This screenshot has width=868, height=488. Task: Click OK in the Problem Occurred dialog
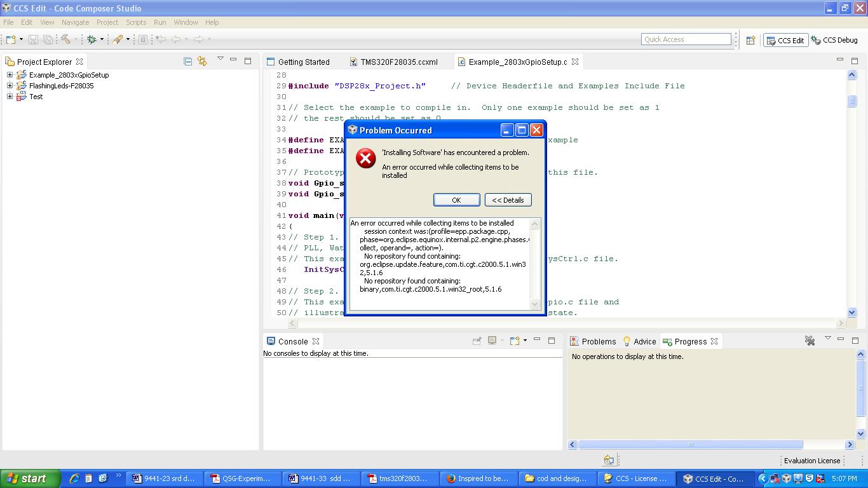tap(456, 200)
